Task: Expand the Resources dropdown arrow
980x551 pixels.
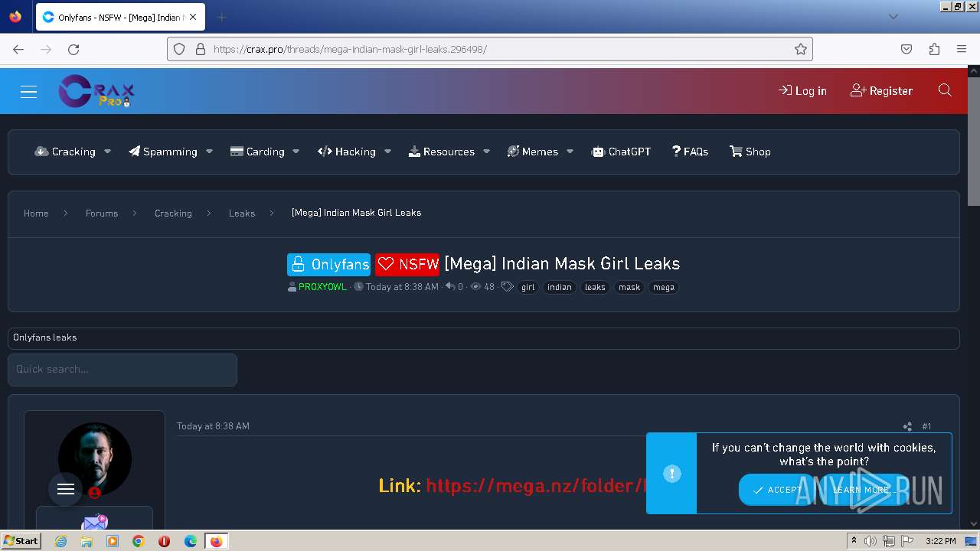Action: coord(486,152)
